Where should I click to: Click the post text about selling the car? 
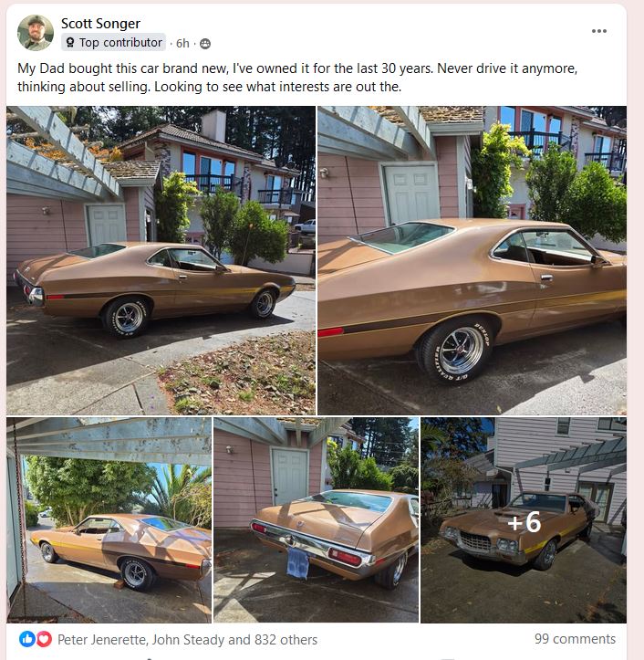[297, 78]
